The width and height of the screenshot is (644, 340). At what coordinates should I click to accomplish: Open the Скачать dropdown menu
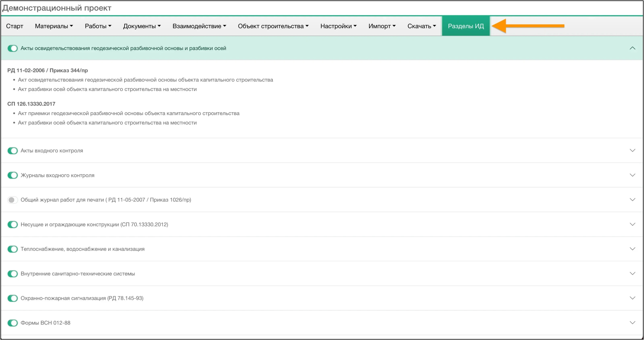pos(421,26)
